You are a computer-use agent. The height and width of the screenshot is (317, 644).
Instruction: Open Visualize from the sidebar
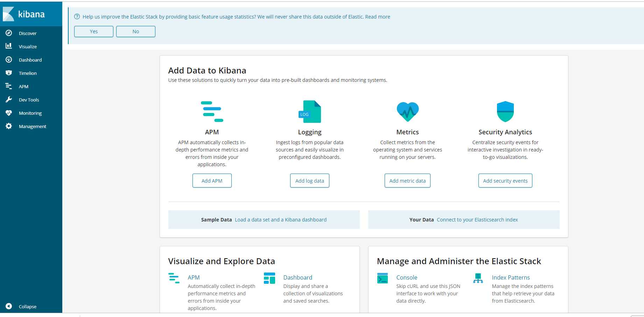point(28,47)
